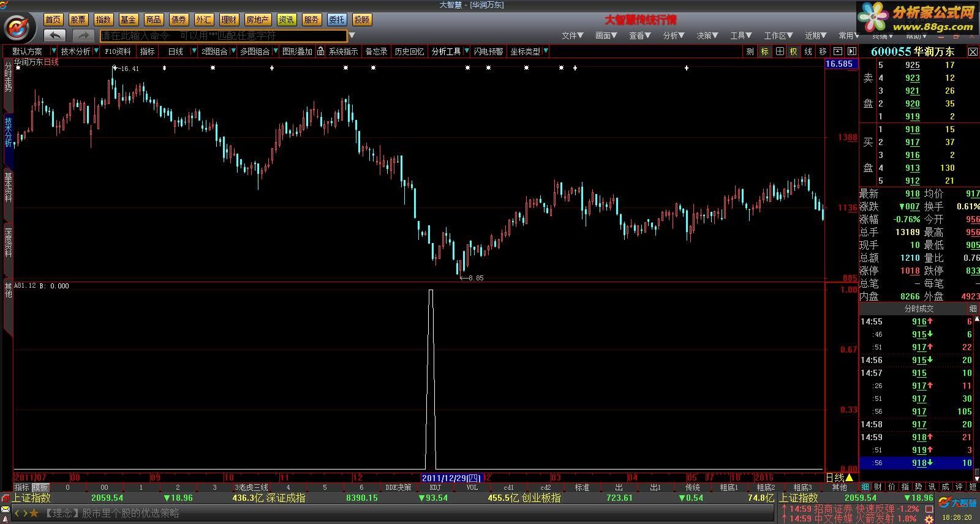Go forward with the right arrow button
The width and height of the screenshot is (980, 524).
(84, 36)
